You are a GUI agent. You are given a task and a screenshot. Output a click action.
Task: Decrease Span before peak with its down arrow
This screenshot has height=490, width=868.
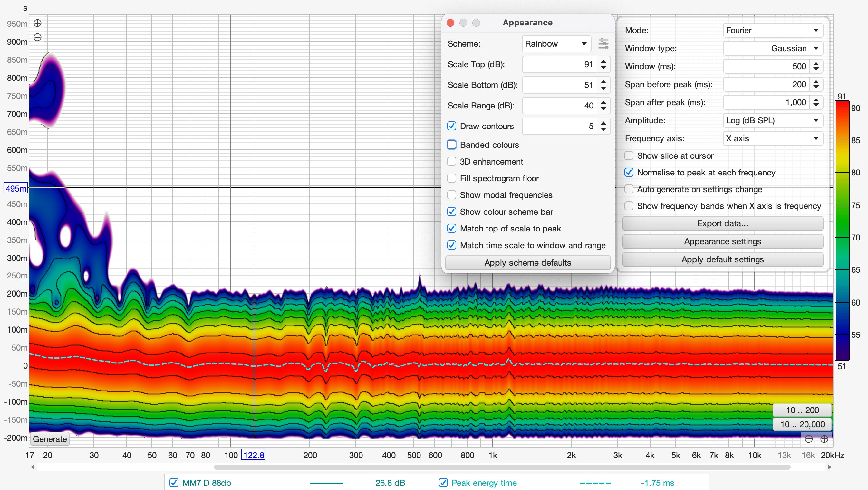[x=816, y=88]
